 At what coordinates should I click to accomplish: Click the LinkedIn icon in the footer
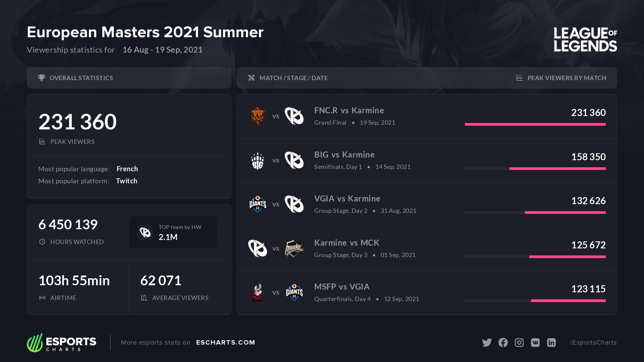(551, 342)
